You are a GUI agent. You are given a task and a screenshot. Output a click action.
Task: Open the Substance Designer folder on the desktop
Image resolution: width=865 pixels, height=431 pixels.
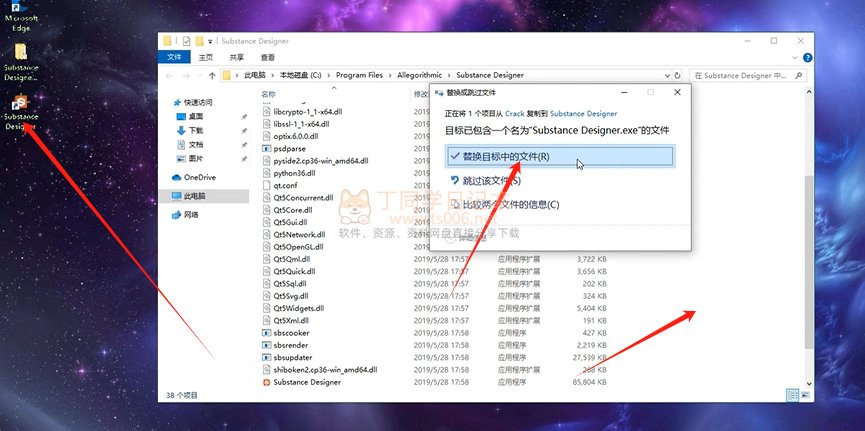(x=20, y=62)
